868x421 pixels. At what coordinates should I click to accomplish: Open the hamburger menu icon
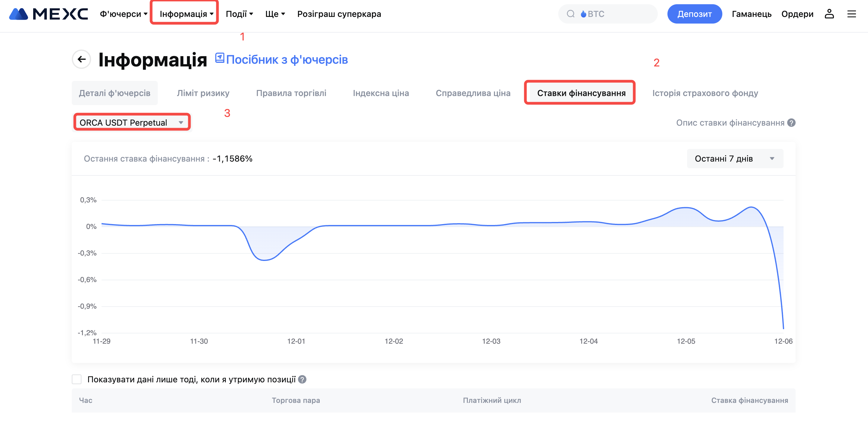[851, 14]
